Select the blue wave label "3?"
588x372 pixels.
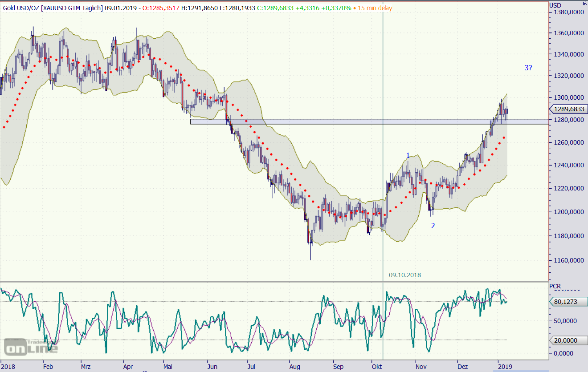[x=528, y=68]
